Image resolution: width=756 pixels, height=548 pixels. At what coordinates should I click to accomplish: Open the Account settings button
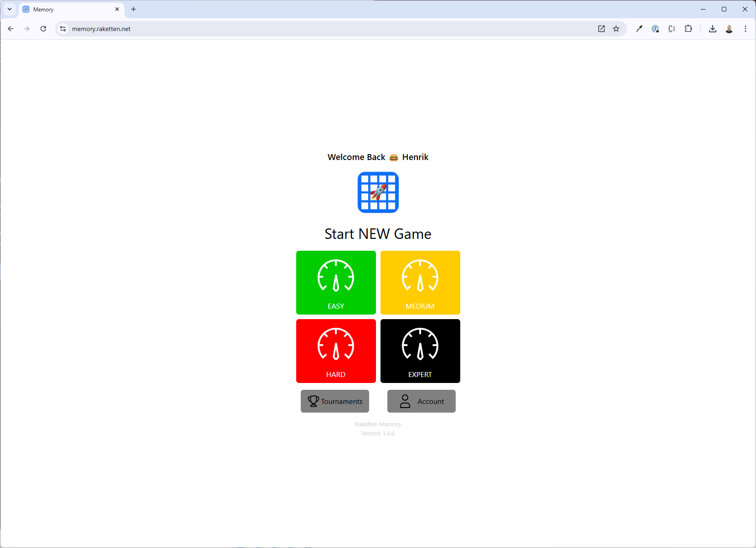[422, 401]
